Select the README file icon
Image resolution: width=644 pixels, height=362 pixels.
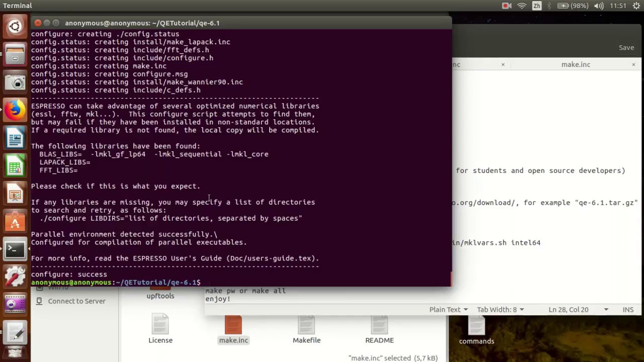click(x=379, y=329)
